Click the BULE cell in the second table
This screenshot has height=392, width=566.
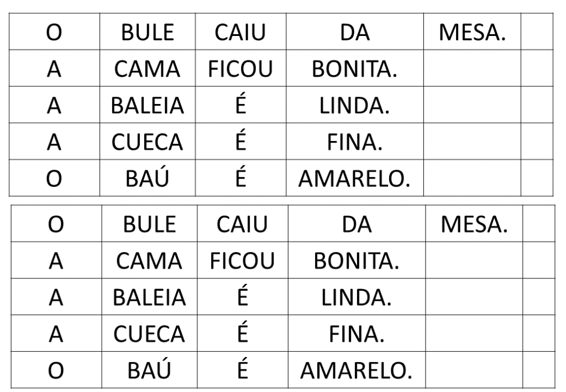149,225
